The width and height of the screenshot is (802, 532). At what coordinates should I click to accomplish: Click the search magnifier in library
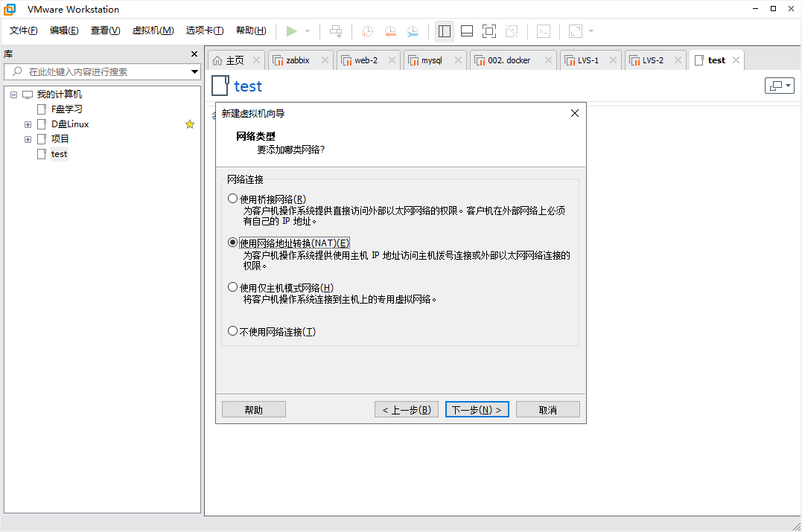click(17, 71)
